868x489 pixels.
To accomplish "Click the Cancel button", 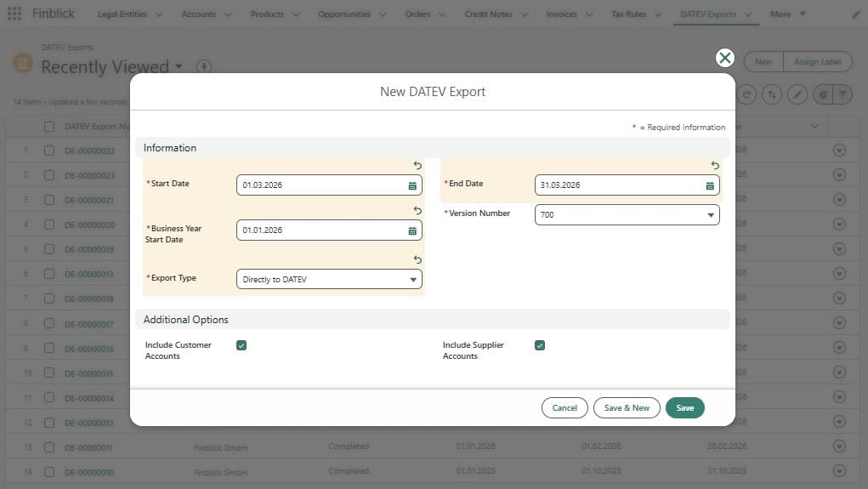I will click(x=564, y=407).
